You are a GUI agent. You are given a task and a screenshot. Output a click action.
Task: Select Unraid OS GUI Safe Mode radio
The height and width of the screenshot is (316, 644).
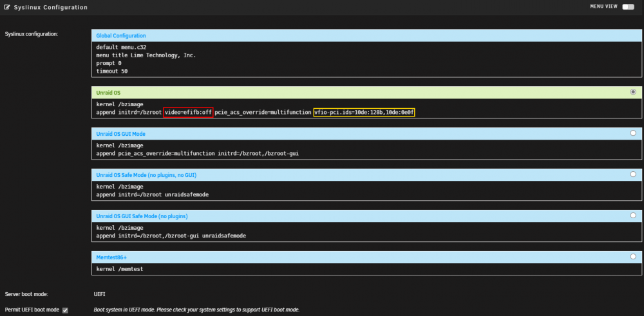tap(633, 215)
